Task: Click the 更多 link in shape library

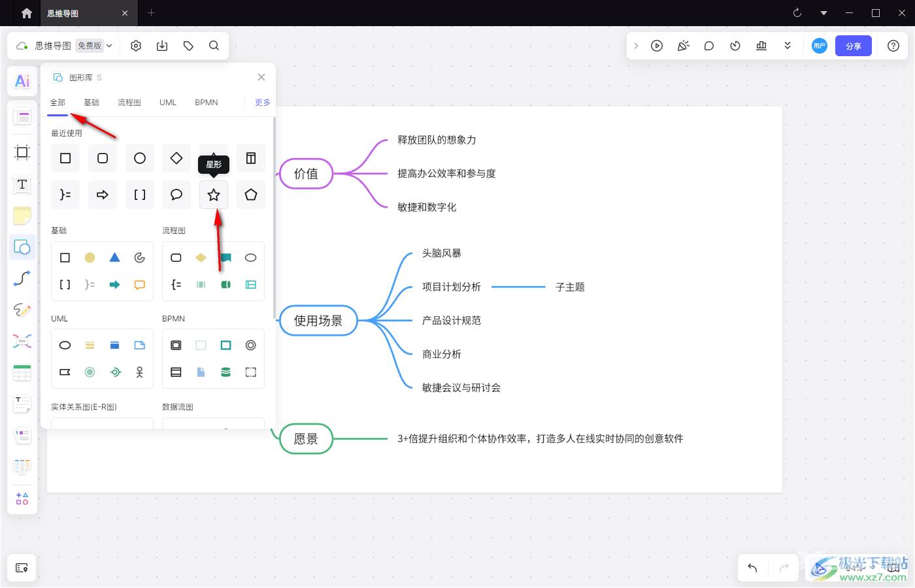Action: click(x=262, y=103)
